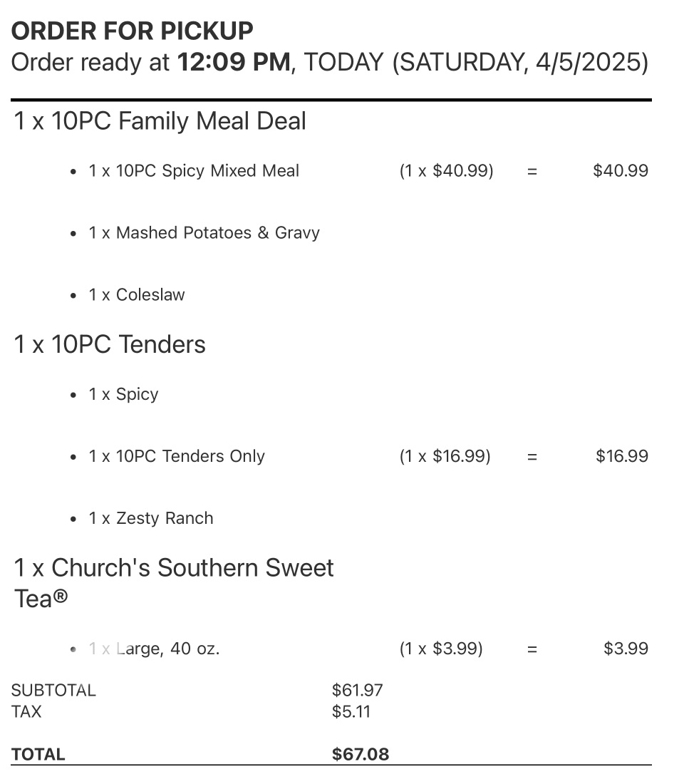Viewport: 684px width, 784px height.
Task: Click the ORDER FOR PICKUP heading
Action: point(133,31)
